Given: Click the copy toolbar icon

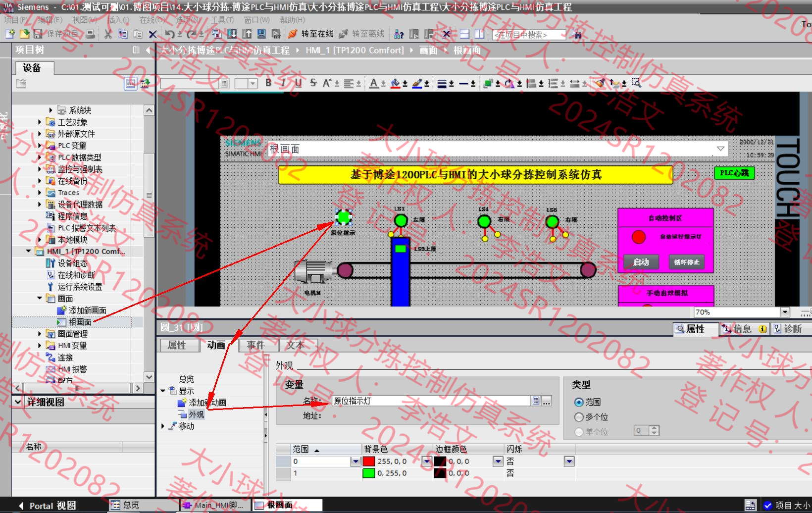Looking at the screenshot, I should (123, 34).
